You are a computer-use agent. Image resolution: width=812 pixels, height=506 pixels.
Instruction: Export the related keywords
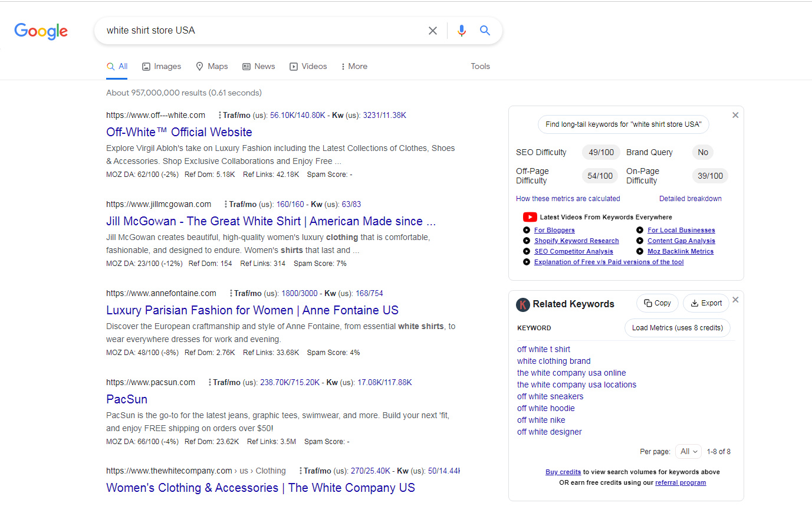706,303
